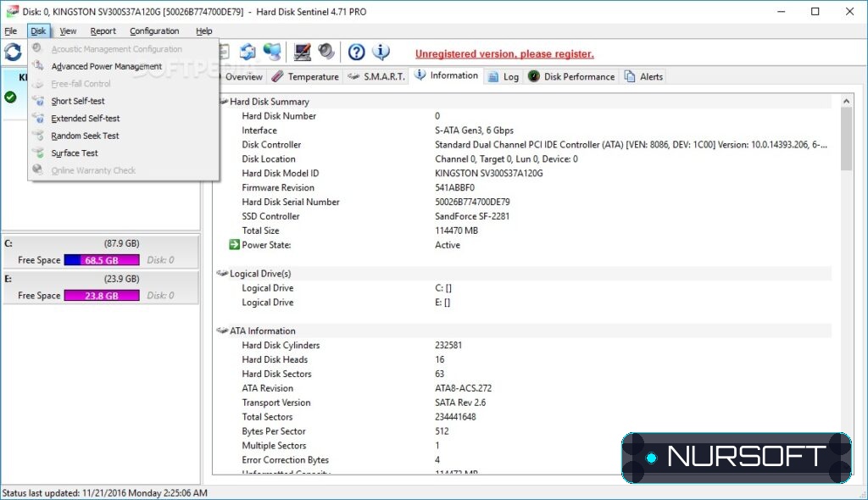Select the serial number value 50026B774700DE79
The height and width of the screenshot is (500, 868).
click(472, 202)
